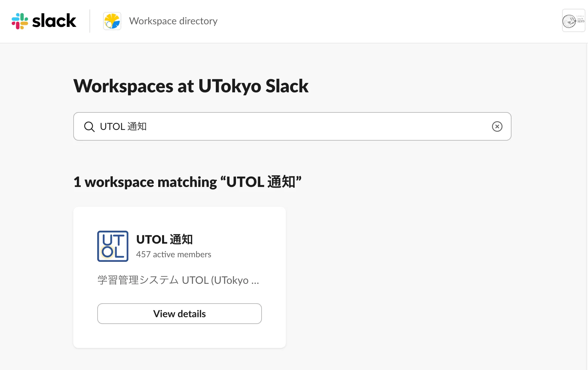Click the quoted "UTOL 通知" term in results heading
588x370 pixels.
tap(261, 182)
